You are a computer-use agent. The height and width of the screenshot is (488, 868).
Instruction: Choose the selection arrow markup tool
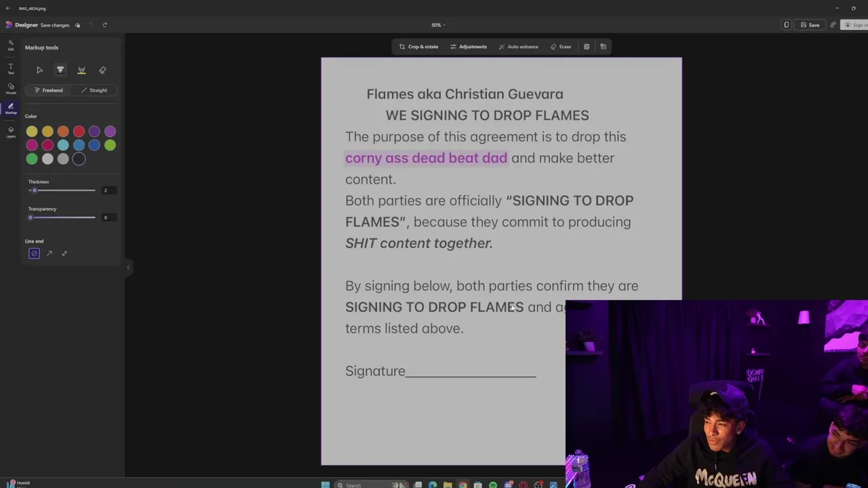pyautogui.click(x=39, y=70)
